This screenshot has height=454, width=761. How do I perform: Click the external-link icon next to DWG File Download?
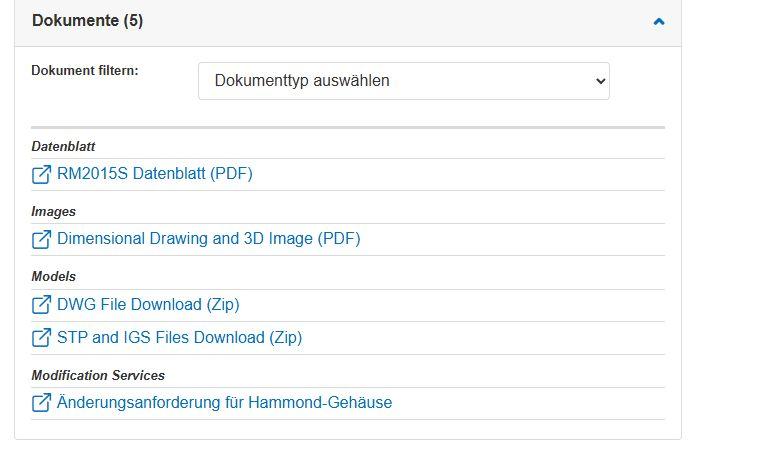coord(41,305)
